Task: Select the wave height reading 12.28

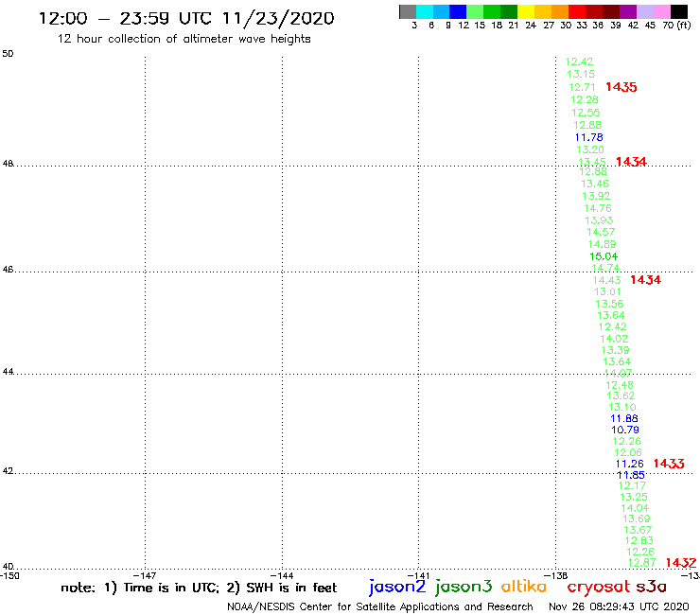Action: click(585, 100)
